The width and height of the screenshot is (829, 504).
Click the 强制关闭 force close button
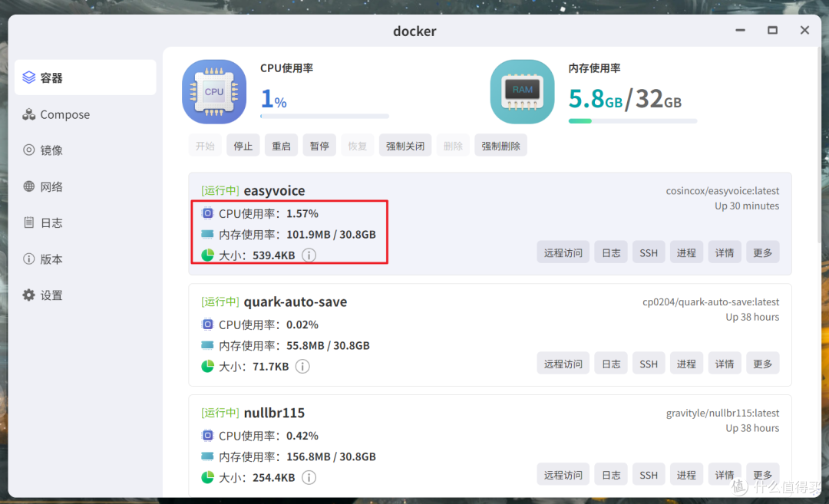(x=405, y=146)
